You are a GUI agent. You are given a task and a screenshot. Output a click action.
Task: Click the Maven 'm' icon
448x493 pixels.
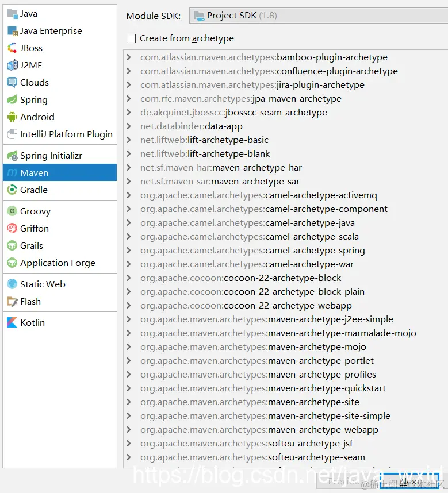[12, 172]
